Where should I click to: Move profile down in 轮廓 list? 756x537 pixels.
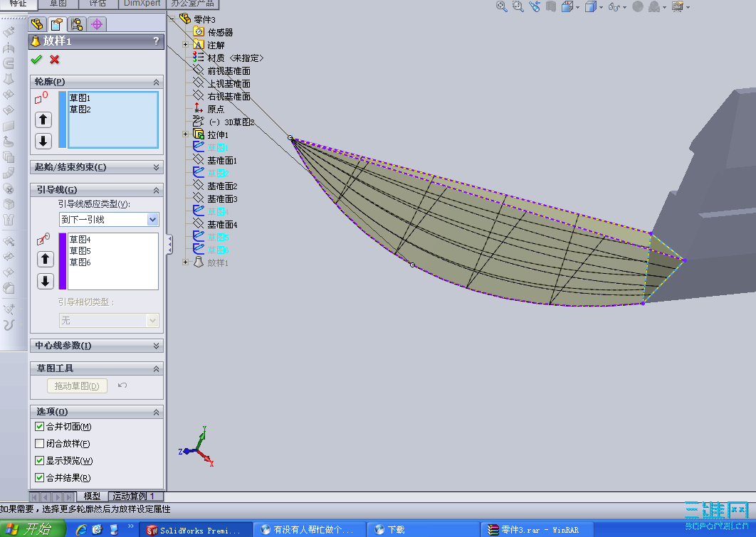pyautogui.click(x=43, y=141)
